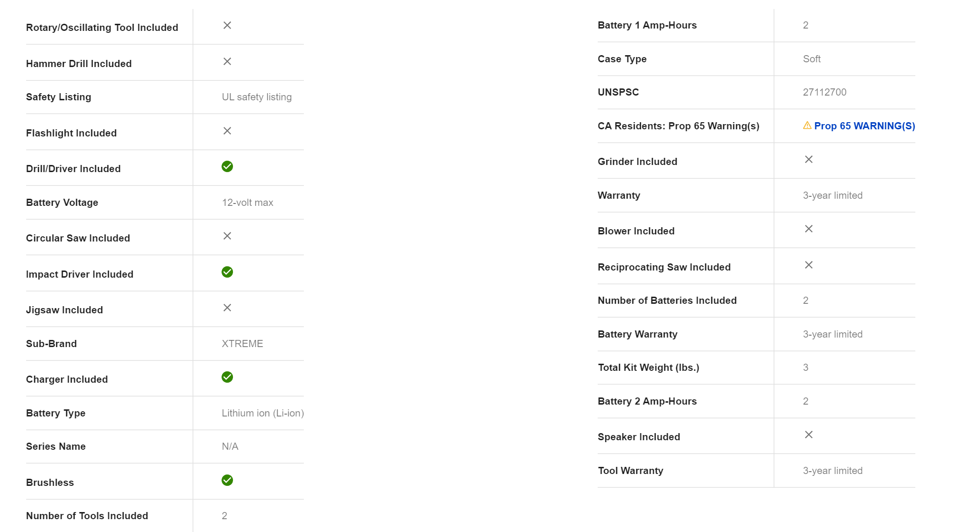Image resolution: width=980 pixels, height=532 pixels.
Task: Click the X icon for Hammer Drill Included
Action: coord(227,61)
